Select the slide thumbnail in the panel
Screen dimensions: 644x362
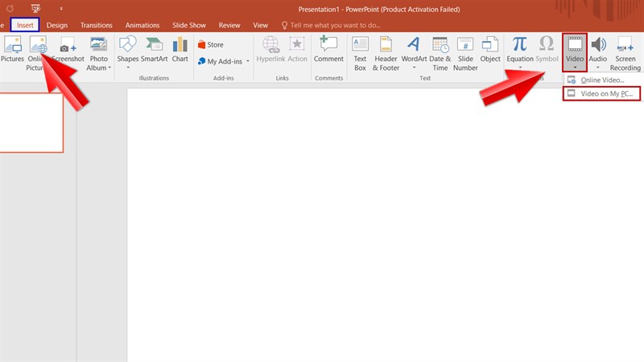[x=31, y=123]
